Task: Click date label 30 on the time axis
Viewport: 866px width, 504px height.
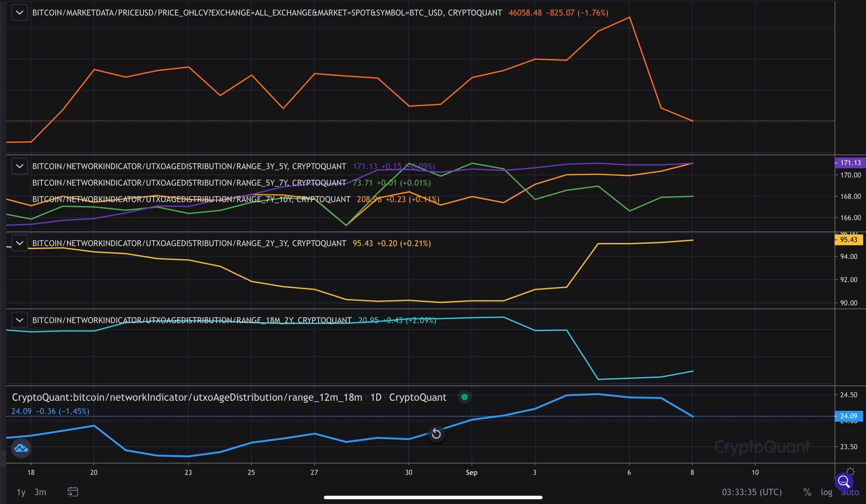Action: (409, 473)
